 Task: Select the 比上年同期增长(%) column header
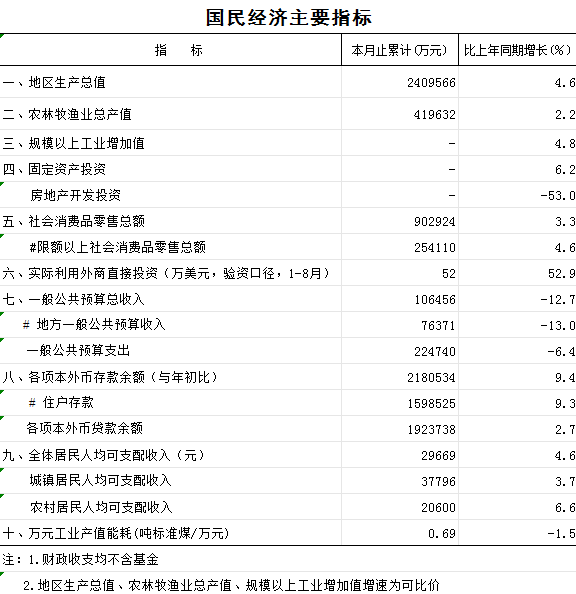[517, 50]
